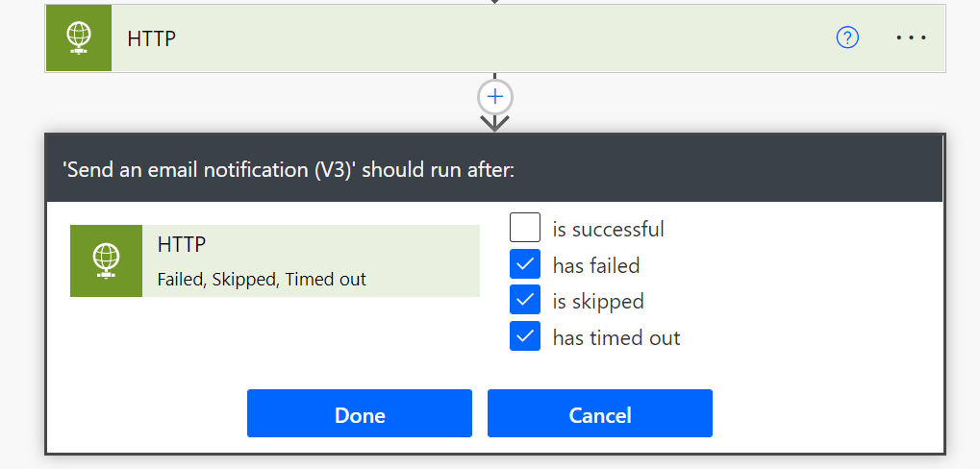Click the globe icon in the run-after panel
Viewport: 980px width, 469px height.
(106, 261)
